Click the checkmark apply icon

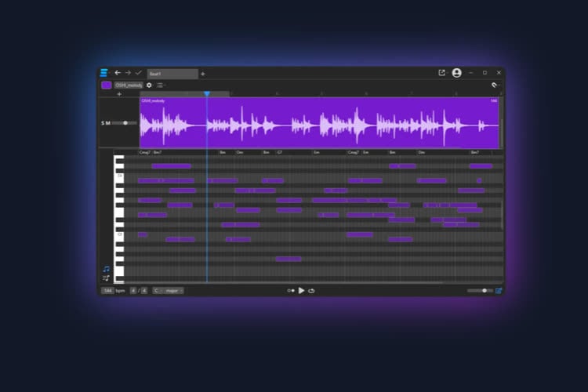pos(138,73)
